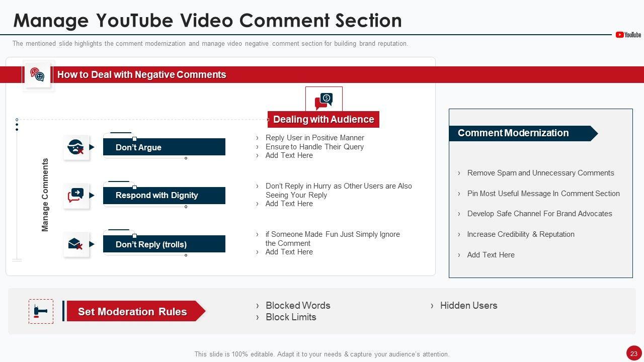Click 'Pin Most Useful Message In Comment Section'
Image resolution: width=644 pixels, height=362 pixels.
click(x=543, y=194)
